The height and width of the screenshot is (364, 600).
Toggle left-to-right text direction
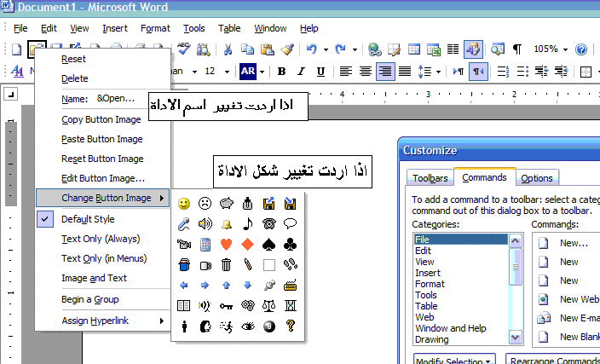[x=459, y=72]
